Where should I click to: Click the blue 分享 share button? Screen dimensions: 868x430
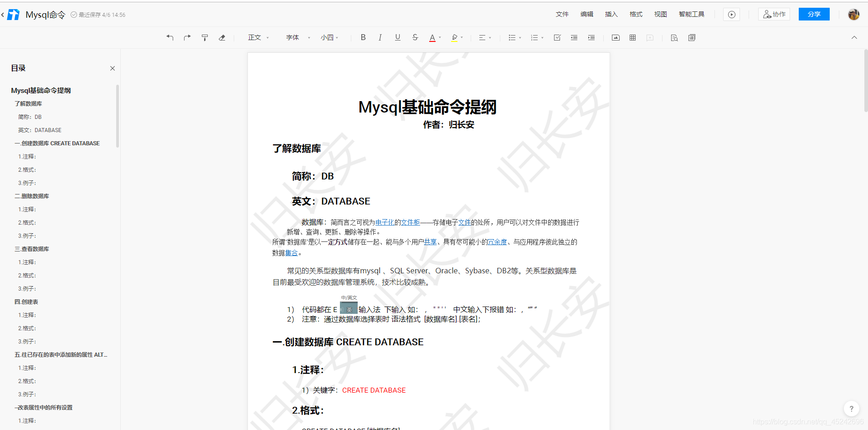(814, 15)
